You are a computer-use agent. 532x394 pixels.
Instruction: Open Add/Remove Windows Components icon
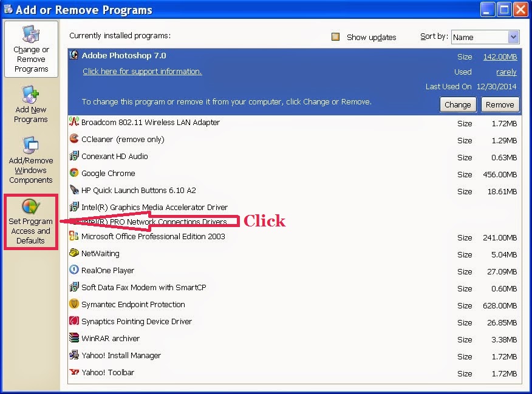(x=30, y=145)
